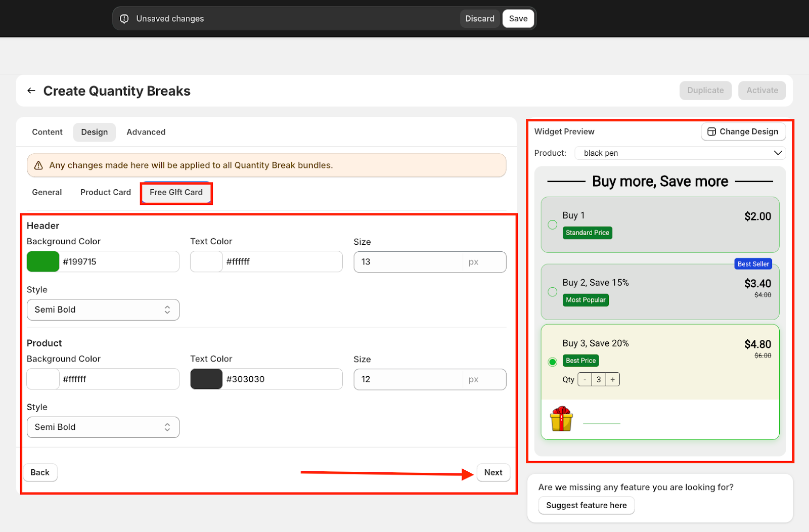
Task: Increase quantity with the plus button
Action: pyautogui.click(x=613, y=379)
